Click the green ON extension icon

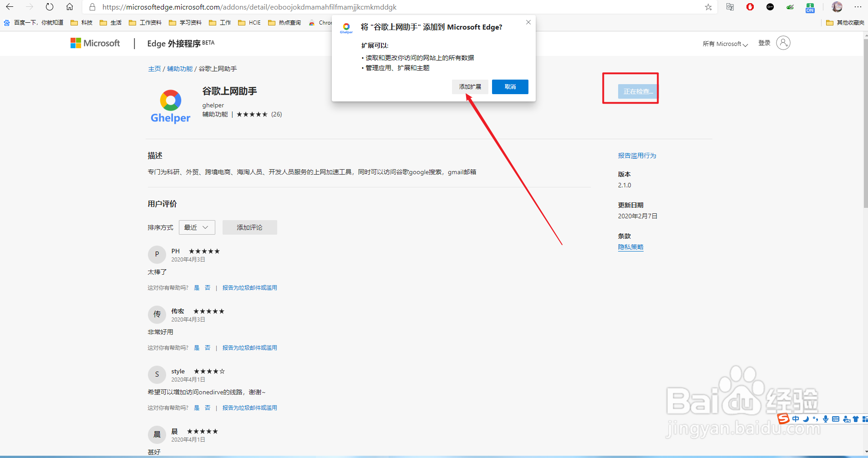tap(810, 7)
